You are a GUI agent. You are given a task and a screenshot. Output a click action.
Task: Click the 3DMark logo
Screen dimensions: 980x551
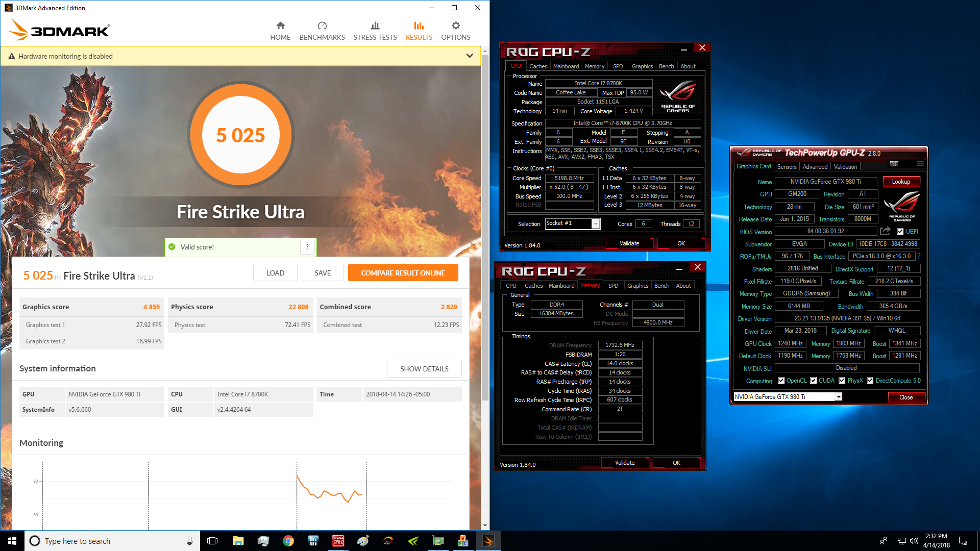[x=59, y=30]
